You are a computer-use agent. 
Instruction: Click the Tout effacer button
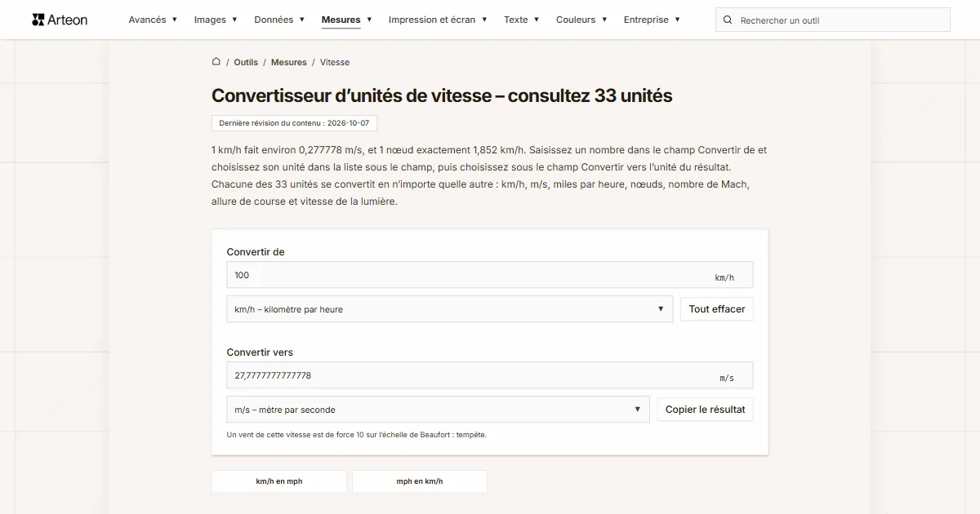(717, 309)
